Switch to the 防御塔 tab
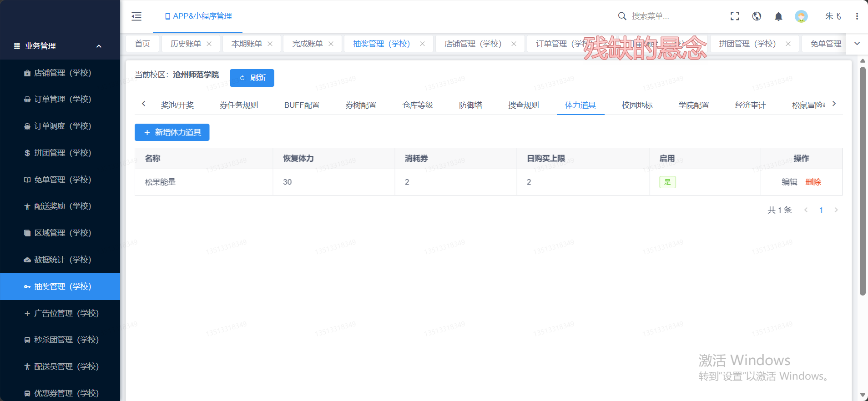The width and height of the screenshot is (868, 401). pyautogui.click(x=470, y=105)
